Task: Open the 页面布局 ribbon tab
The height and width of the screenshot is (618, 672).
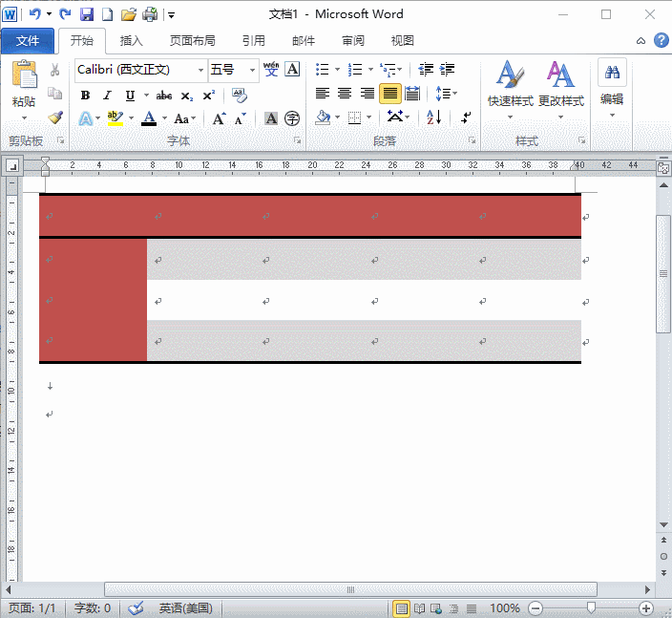Action: tap(192, 41)
